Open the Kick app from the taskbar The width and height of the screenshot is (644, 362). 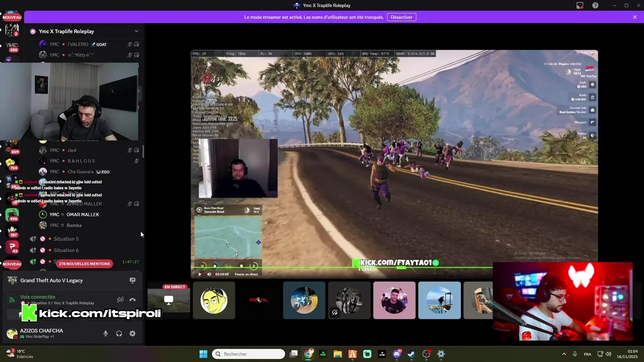(323, 354)
